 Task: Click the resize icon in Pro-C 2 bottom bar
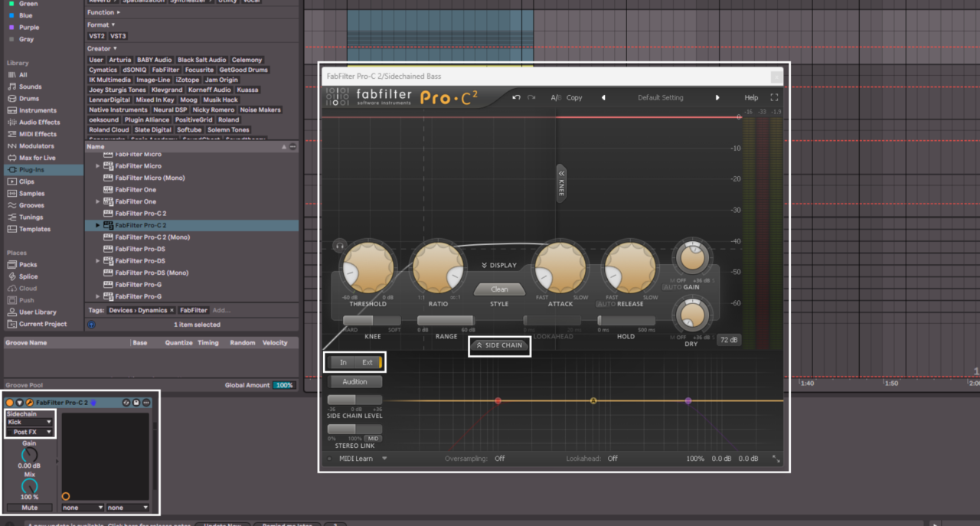click(x=776, y=459)
